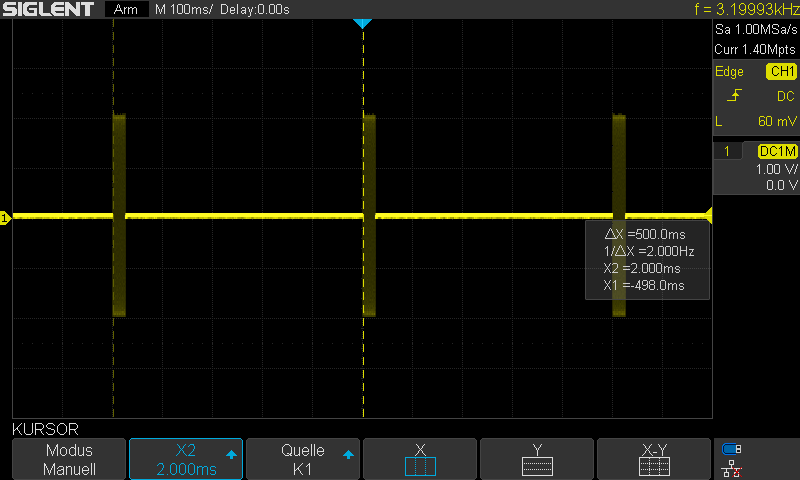Viewport: 800px width, 480px height.
Task: Click the ΔX =500.0ms cursor readout
Action: [x=645, y=234]
